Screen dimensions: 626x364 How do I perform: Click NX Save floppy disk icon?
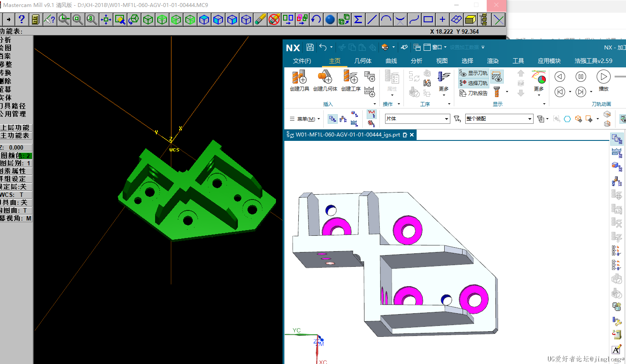[x=310, y=47]
